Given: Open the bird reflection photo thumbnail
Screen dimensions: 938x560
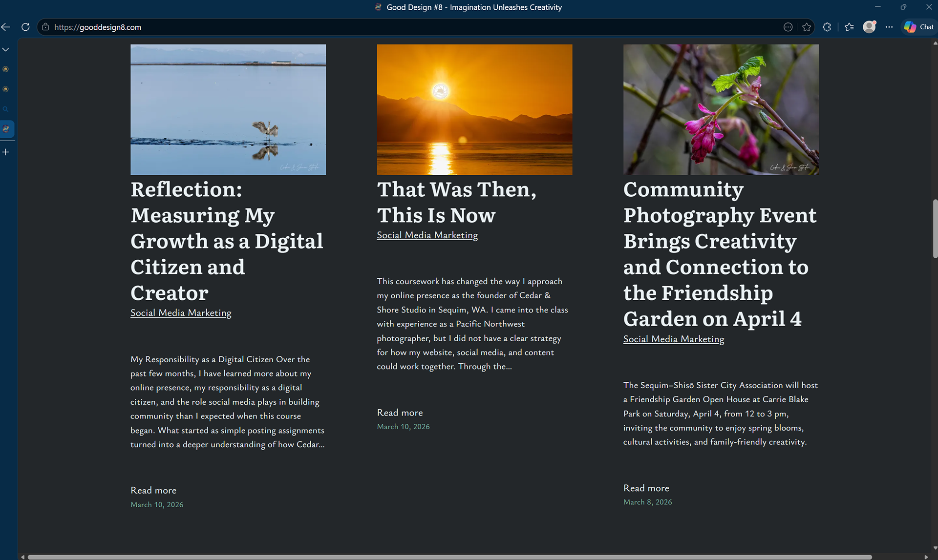Looking at the screenshot, I should (x=228, y=109).
